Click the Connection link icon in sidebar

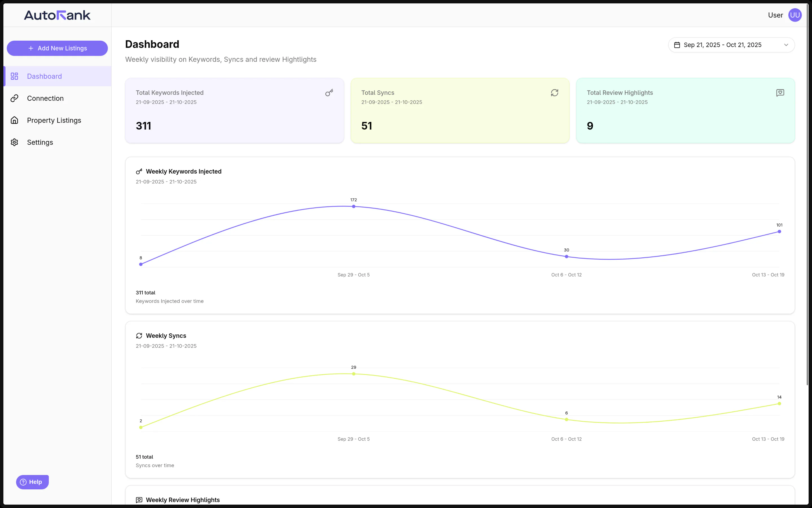(x=14, y=98)
